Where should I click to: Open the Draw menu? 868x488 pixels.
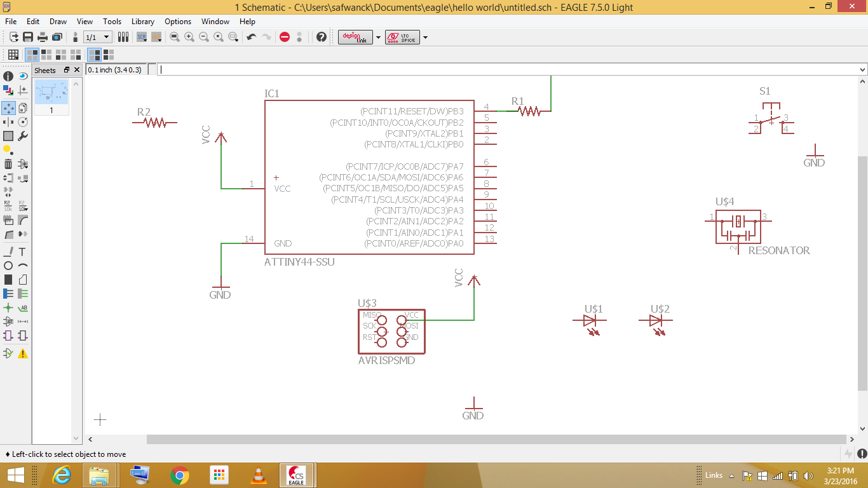tap(58, 22)
